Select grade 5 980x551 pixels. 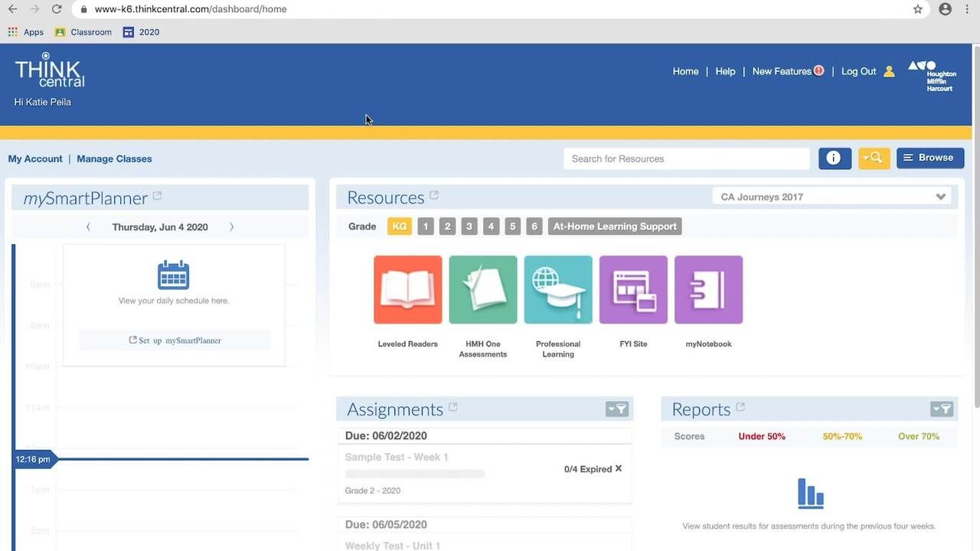513,227
